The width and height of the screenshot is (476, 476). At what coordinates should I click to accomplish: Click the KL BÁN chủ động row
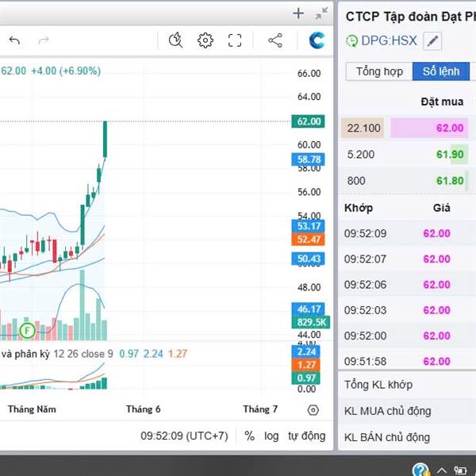[407, 437]
